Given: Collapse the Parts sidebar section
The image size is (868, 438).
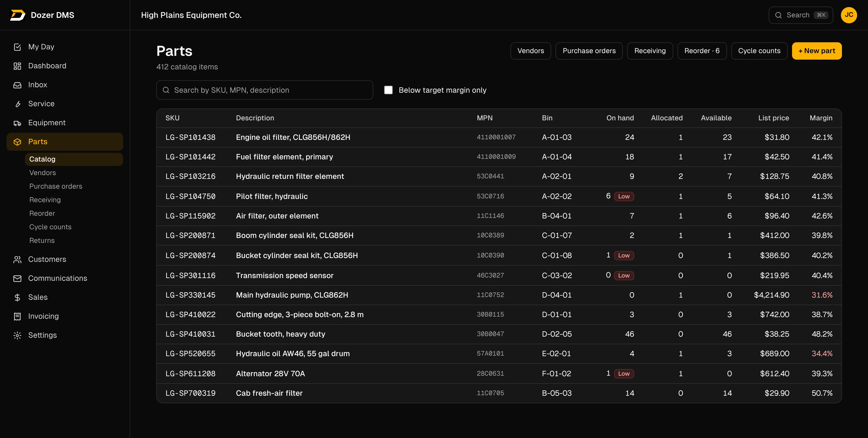Looking at the screenshot, I should click(x=65, y=142).
